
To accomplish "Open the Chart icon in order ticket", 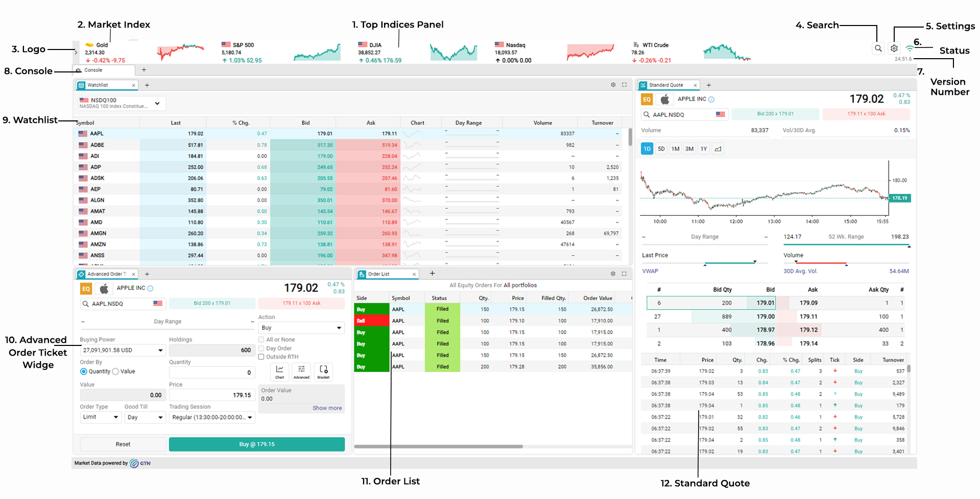I will coord(280,371).
